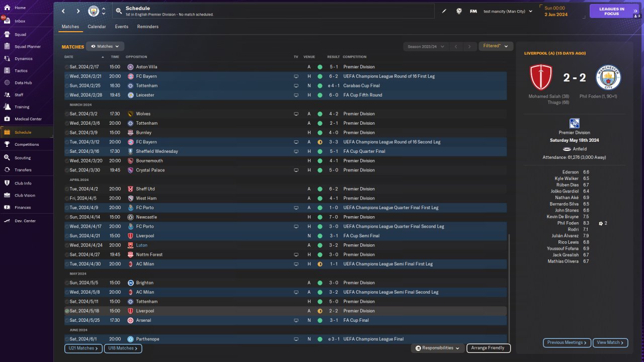644x362 pixels.
Task: Open Training via the cone icon
Action: point(7,107)
